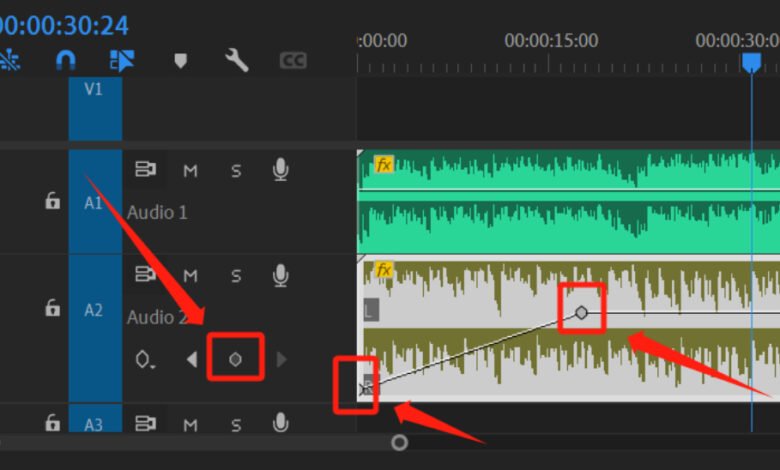Open Timeline display settings wrench
Image resolution: width=780 pixels, height=470 pixels.
[236, 60]
